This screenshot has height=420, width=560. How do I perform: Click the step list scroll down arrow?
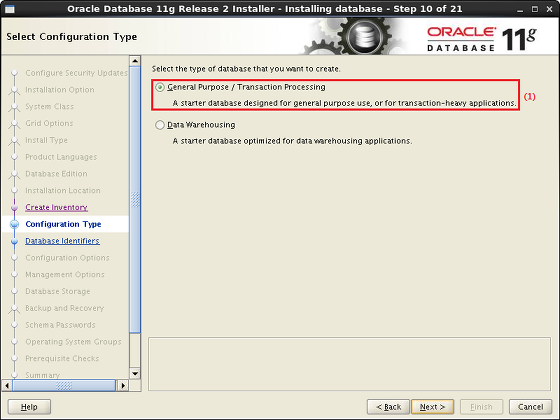tap(135, 374)
